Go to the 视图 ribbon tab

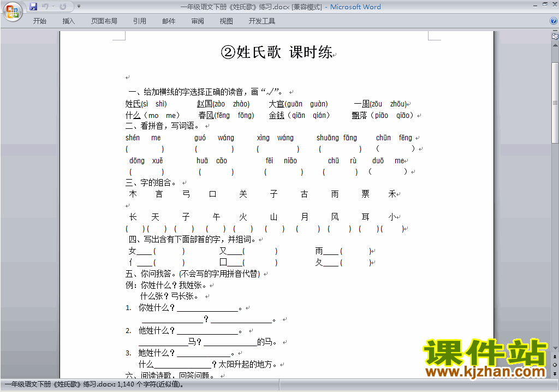(226, 21)
